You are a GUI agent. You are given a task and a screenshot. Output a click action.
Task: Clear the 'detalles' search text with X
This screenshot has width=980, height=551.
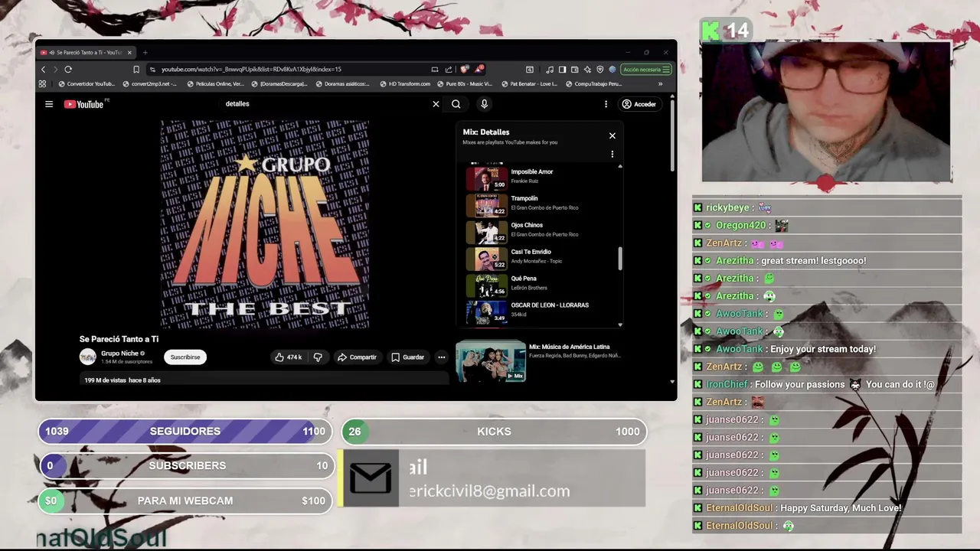coord(436,104)
